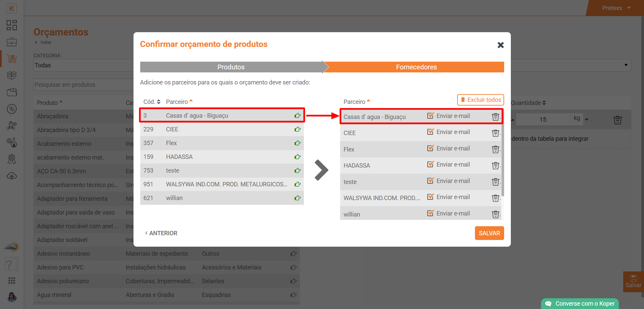Uncheck Enviar e-mail for CIEE

tap(430, 132)
